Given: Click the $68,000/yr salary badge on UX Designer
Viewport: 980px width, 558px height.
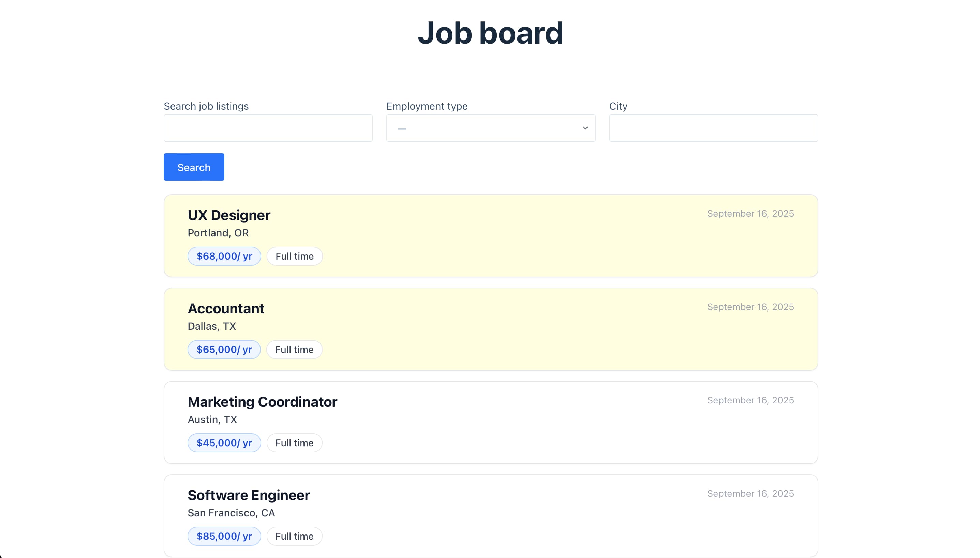Looking at the screenshot, I should pyautogui.click(x=224, y=256).
